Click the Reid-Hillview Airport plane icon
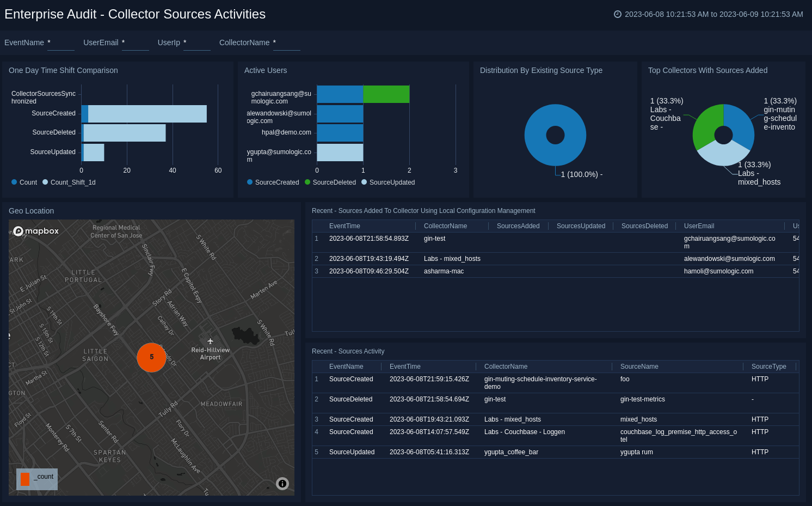The width and height of the screenshot is (812, 506). point(210,342)
